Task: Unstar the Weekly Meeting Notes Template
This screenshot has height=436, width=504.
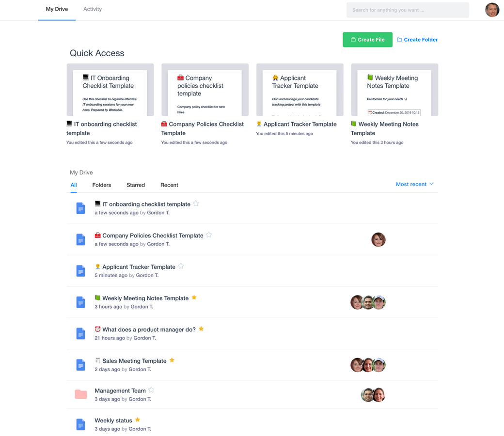Action: tap(194, 297)
